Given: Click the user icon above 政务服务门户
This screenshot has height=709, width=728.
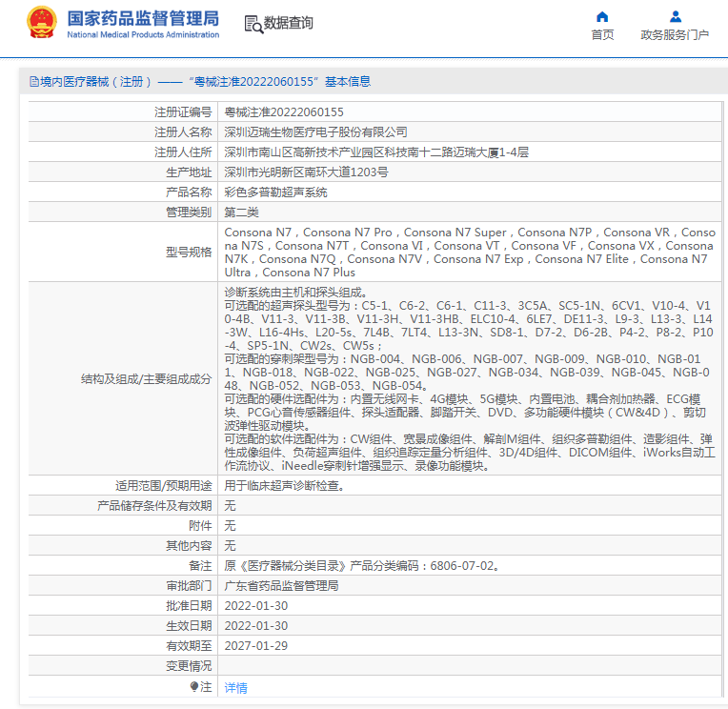Looking at the screenshot, I should click(675, 16).
